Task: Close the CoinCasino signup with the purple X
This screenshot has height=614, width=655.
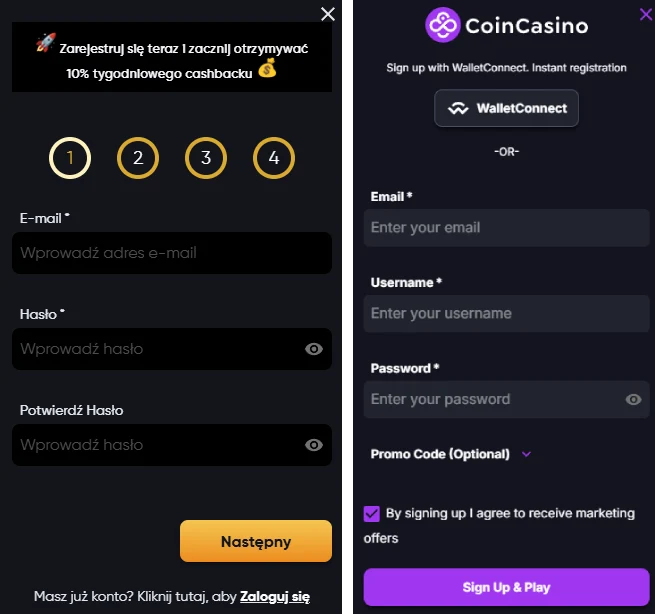Action: click(x=646, y=15)
